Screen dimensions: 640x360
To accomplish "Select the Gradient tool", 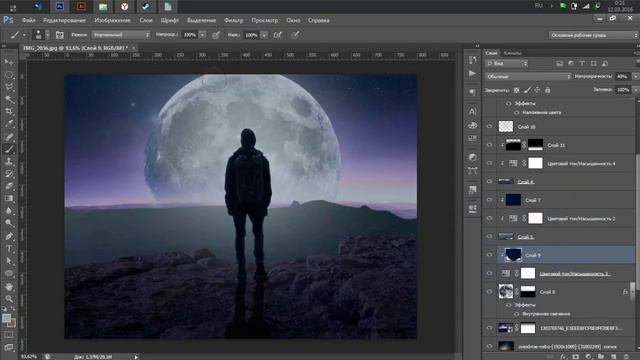I will pyautogui.click(x=9, y=198).
